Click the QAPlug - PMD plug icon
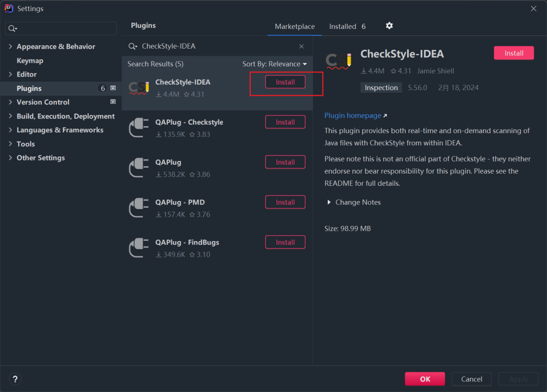 [139, 208]
